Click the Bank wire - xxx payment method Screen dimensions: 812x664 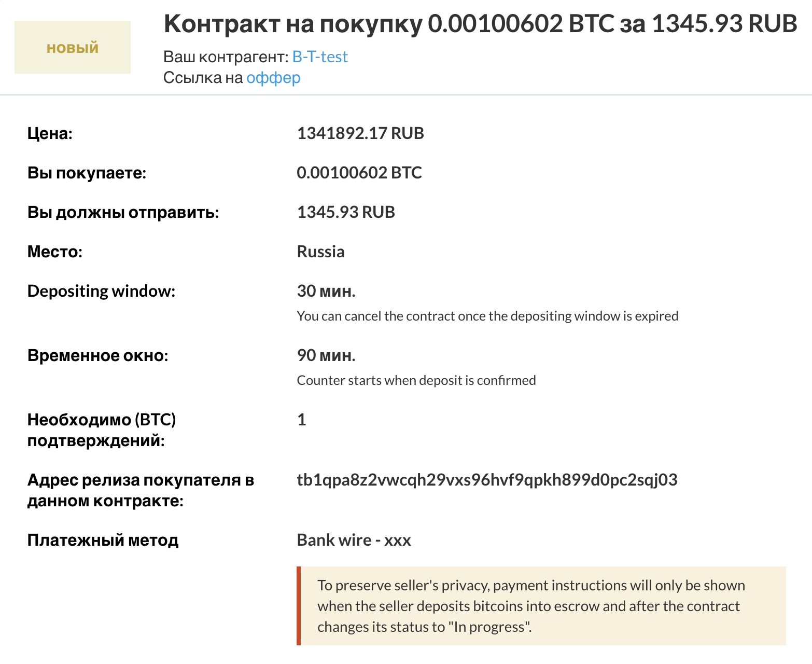[354, 540]
